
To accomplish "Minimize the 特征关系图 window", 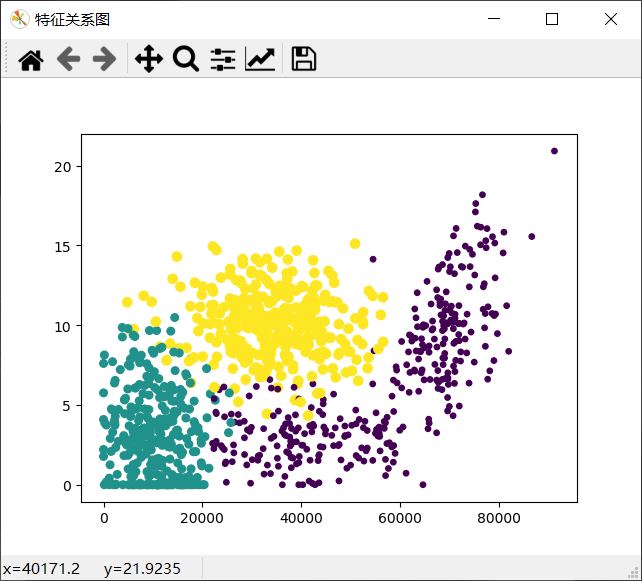I will (494, 19).
